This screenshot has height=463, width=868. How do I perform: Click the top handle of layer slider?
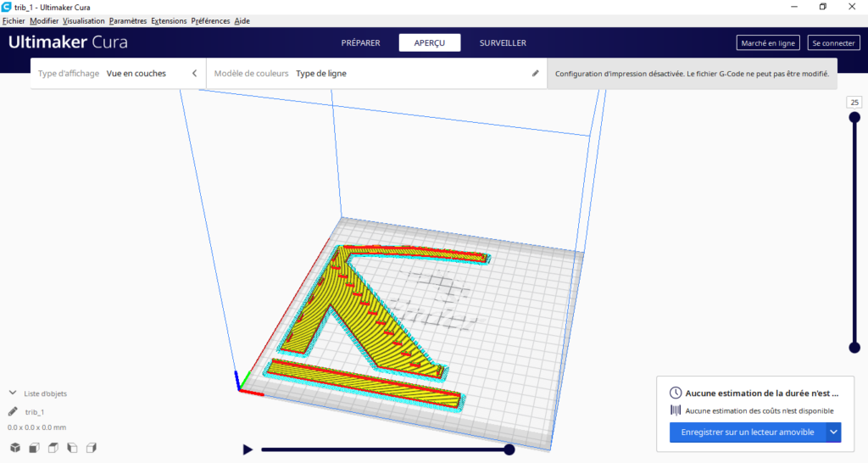[x=854, y=119]
